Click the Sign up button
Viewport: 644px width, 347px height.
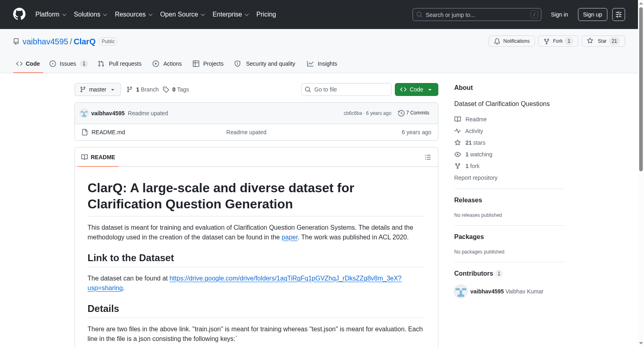click(x=592, y=15)
